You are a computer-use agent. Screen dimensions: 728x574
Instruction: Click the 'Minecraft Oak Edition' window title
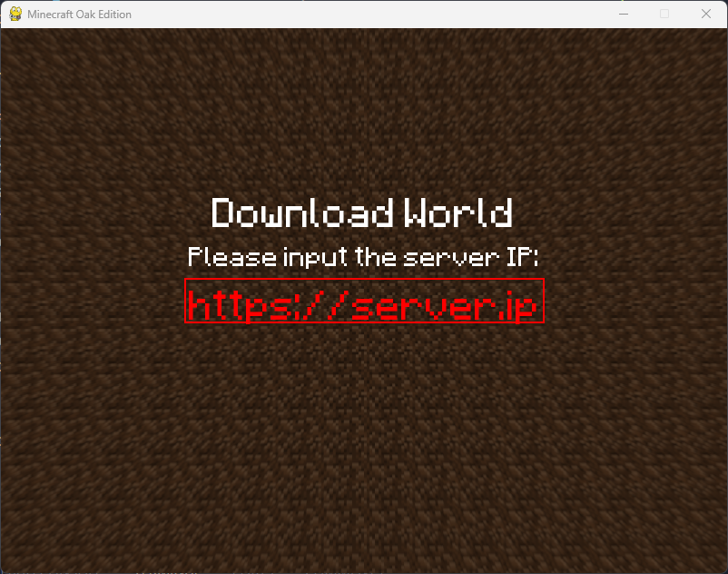pyautogui.click(x=79, y=15)
